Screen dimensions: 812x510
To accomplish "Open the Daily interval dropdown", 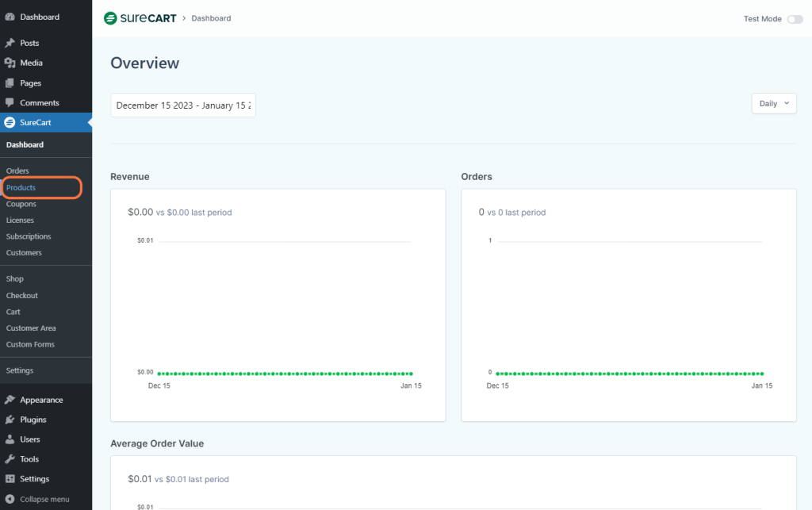I will coord(774,103).
